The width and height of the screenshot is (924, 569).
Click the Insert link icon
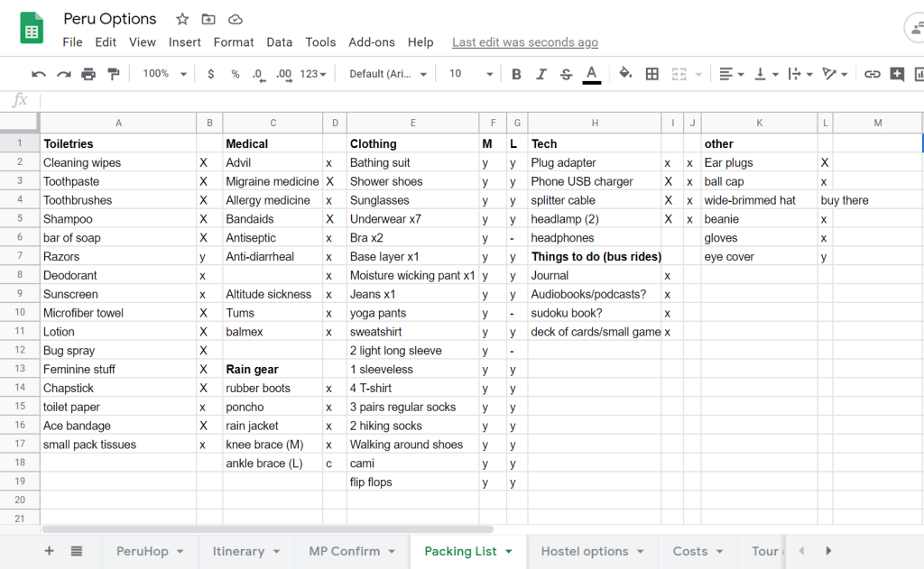872,74
